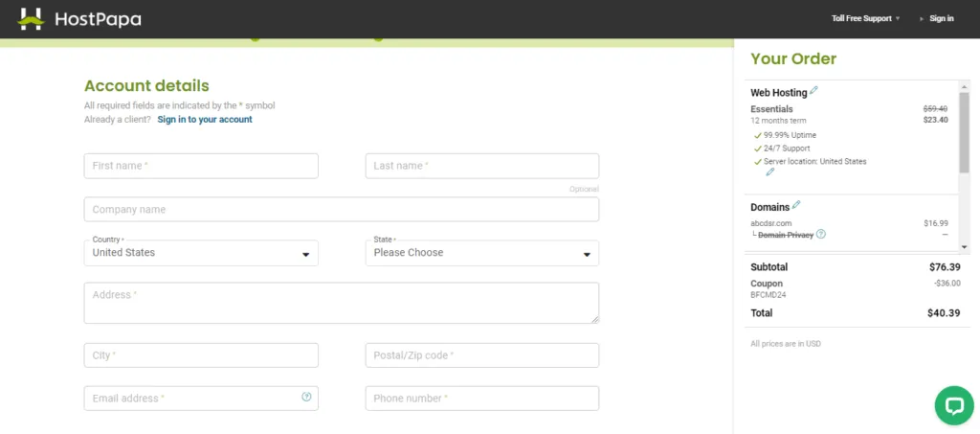Click the HostPapa logo
The width and height of the screenshot is (980, 434).
click(79, 18)
